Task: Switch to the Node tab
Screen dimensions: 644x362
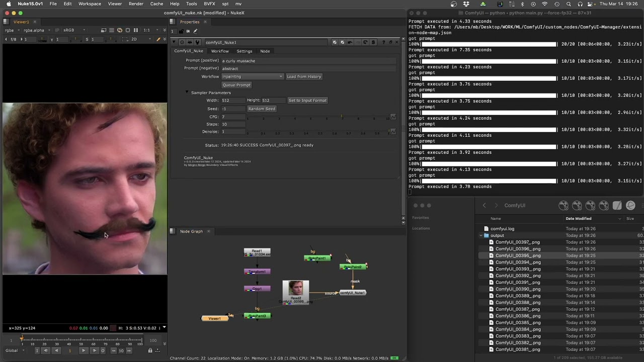Action: [265, 51]
